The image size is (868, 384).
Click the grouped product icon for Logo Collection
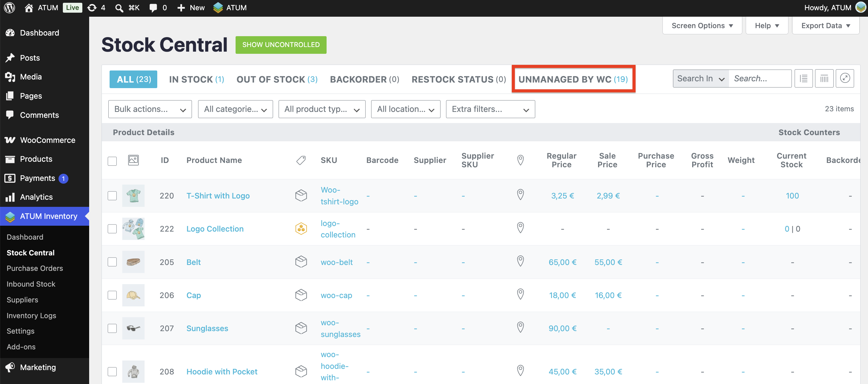point(301,228)
